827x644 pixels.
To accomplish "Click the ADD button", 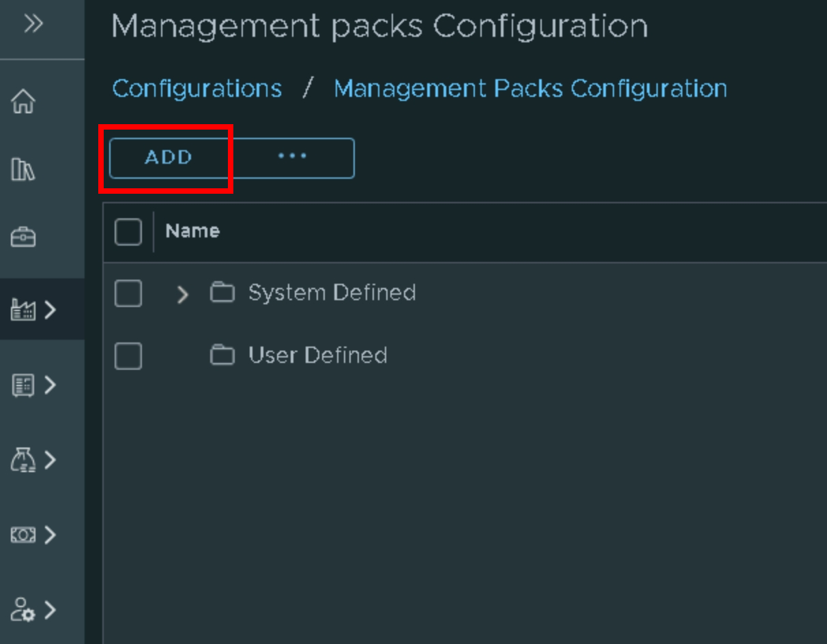I will point(169,158).
